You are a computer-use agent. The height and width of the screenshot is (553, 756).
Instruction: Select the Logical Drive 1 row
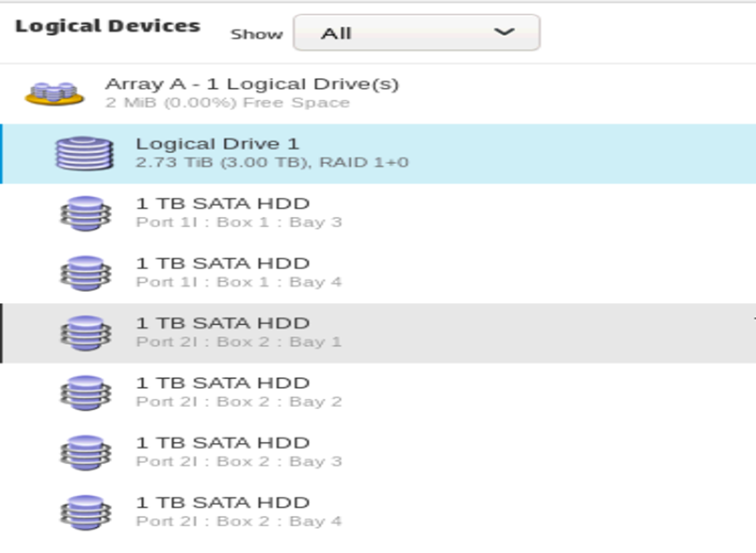tap(378, 154)
